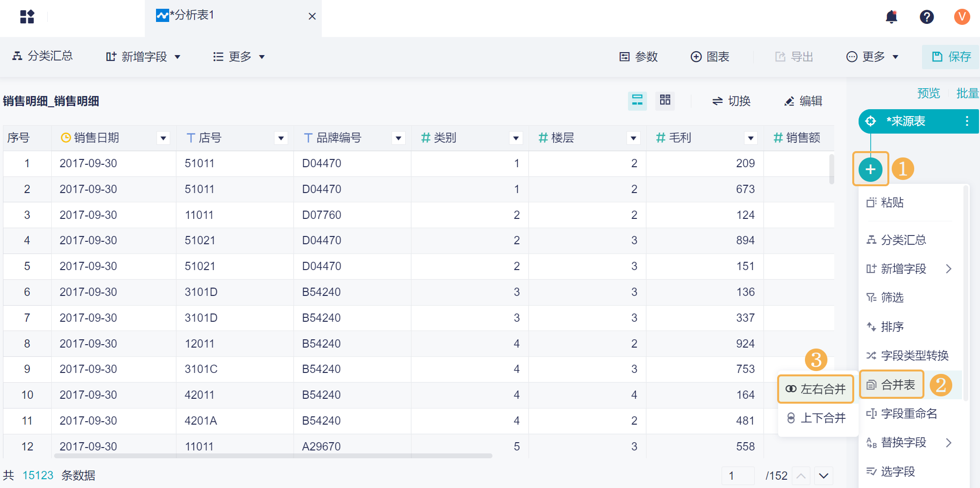Select 左右合并 from the submenu
The height and width of the screenshot is (488, 980).
(x=816, y=389)
